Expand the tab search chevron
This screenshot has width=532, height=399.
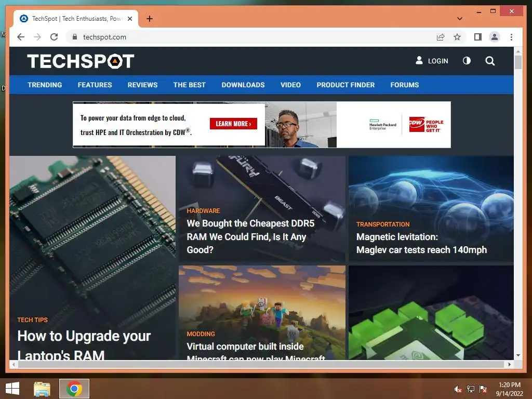tap(459, 19)
